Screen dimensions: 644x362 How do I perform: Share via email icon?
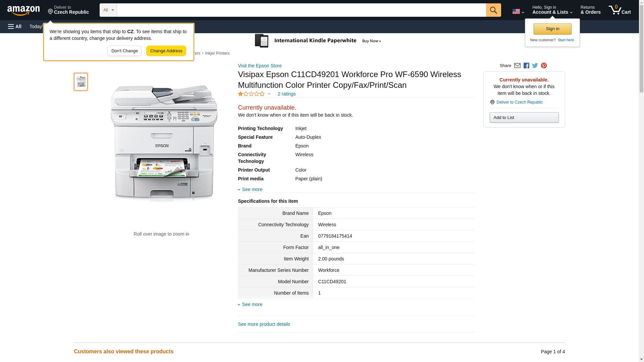pos(517,66)
